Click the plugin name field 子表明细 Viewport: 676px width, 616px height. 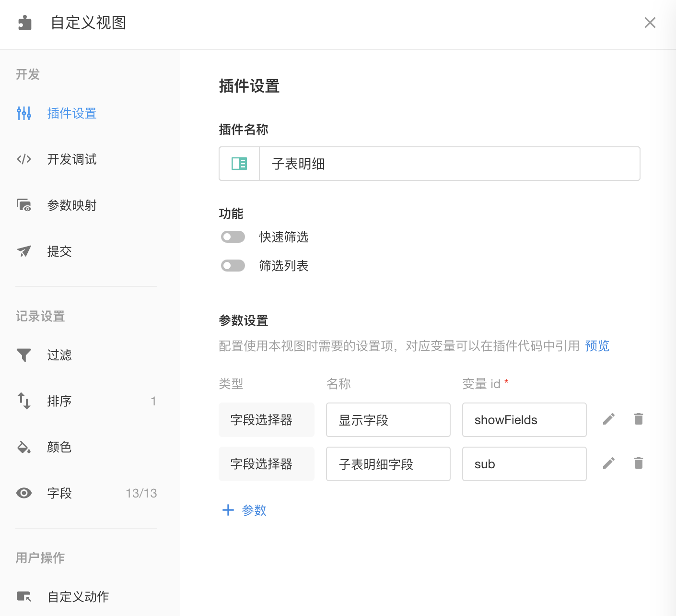point(450,164)
